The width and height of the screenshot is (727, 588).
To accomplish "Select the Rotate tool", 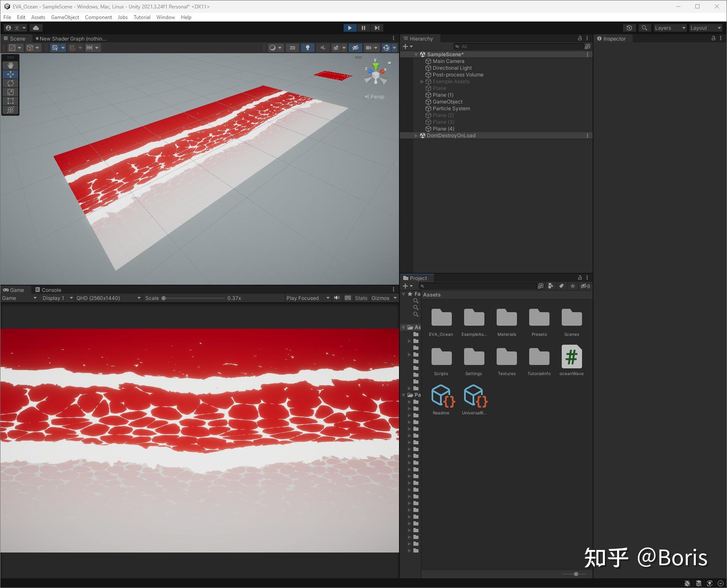I will click(x=10, y=83).
